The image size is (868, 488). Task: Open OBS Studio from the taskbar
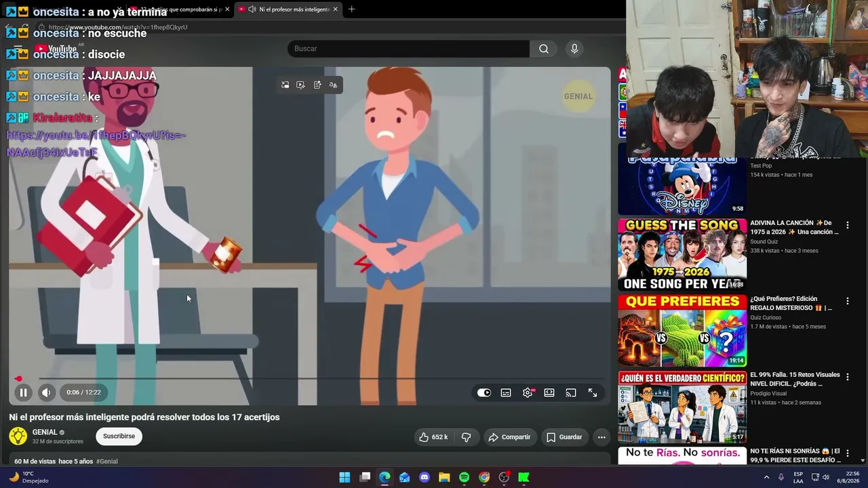504,477
